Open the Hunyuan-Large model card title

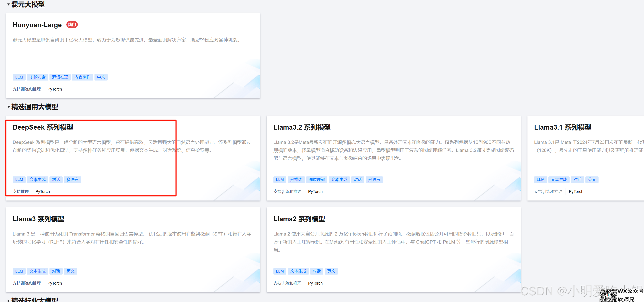[x=37, y=25]
